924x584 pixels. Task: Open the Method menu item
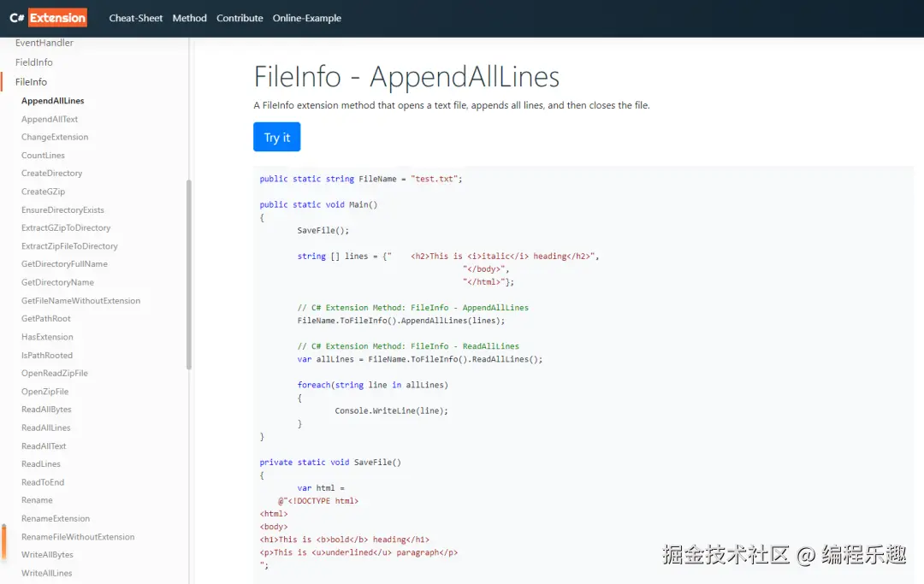(190, 18)
